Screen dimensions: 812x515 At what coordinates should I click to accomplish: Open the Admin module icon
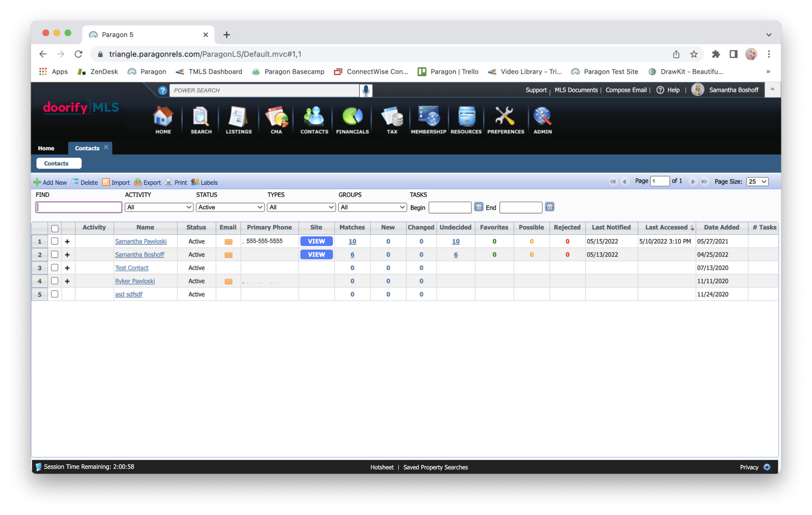click(542, 120)
